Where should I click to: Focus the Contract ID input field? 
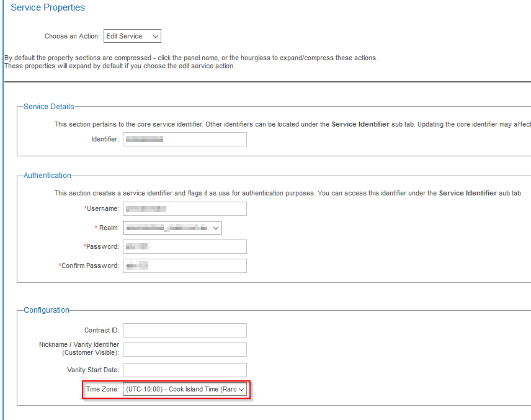pos(184,331)
